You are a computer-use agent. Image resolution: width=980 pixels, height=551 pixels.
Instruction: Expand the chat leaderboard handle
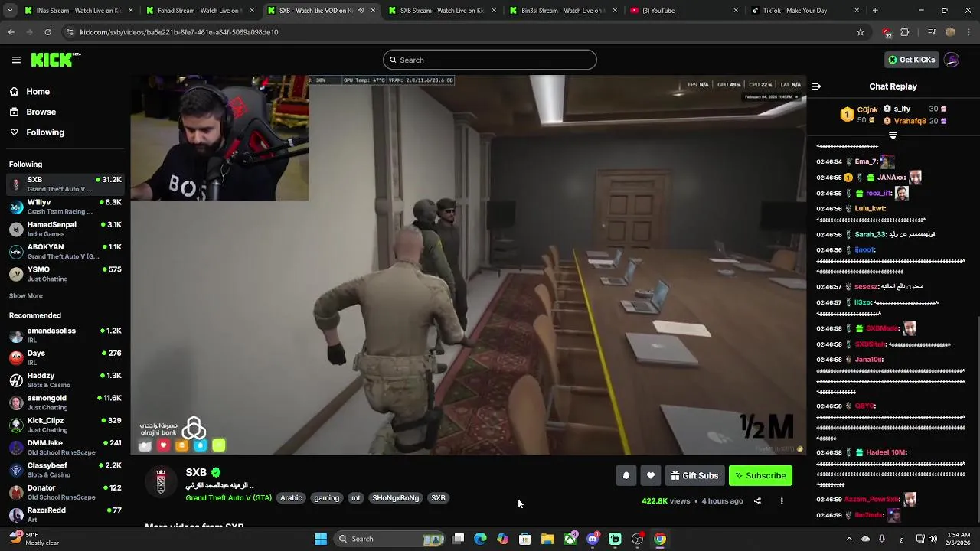tap(893, 135)
